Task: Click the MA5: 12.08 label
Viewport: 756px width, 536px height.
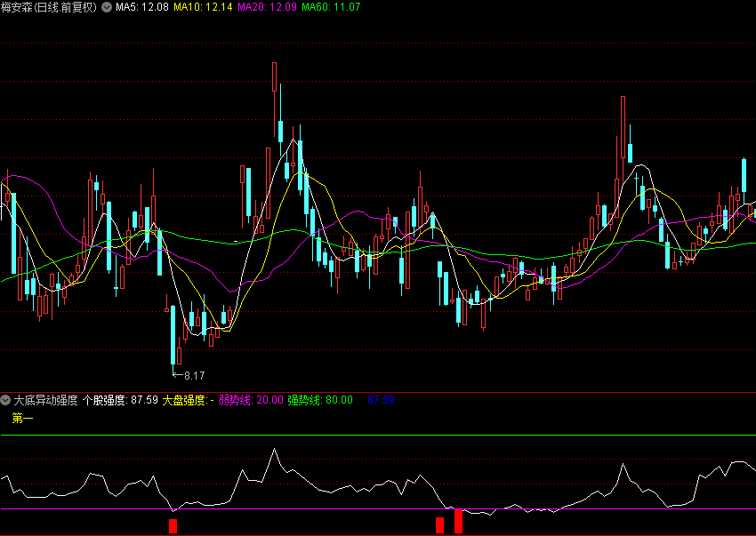Action: pyautogui.click(x=142, y=7)
